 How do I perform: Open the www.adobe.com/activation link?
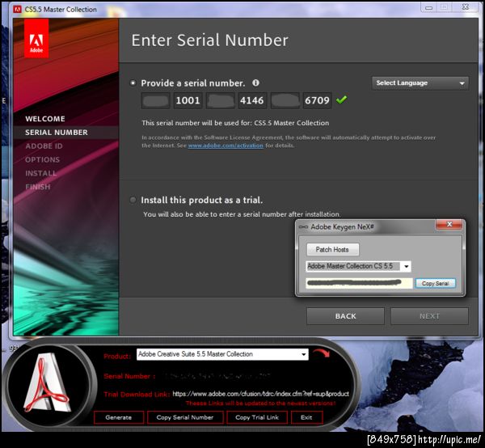point(226,146)
